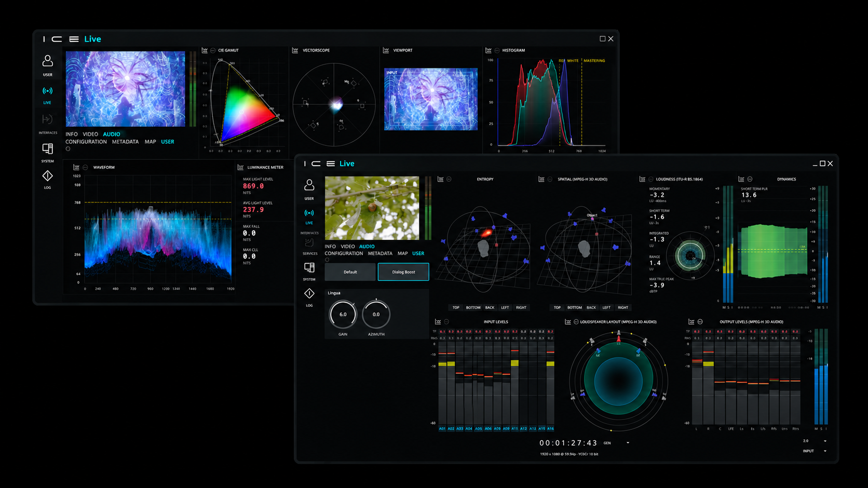
Task: Open the GEN timecode source dropdown
Action: [628, 443]
